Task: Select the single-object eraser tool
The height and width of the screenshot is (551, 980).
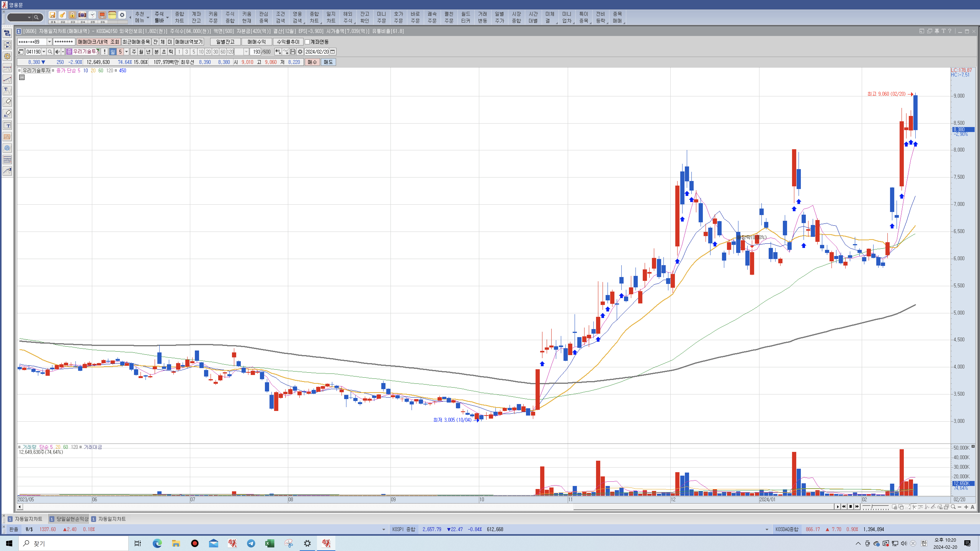Action: click(7, 102)
